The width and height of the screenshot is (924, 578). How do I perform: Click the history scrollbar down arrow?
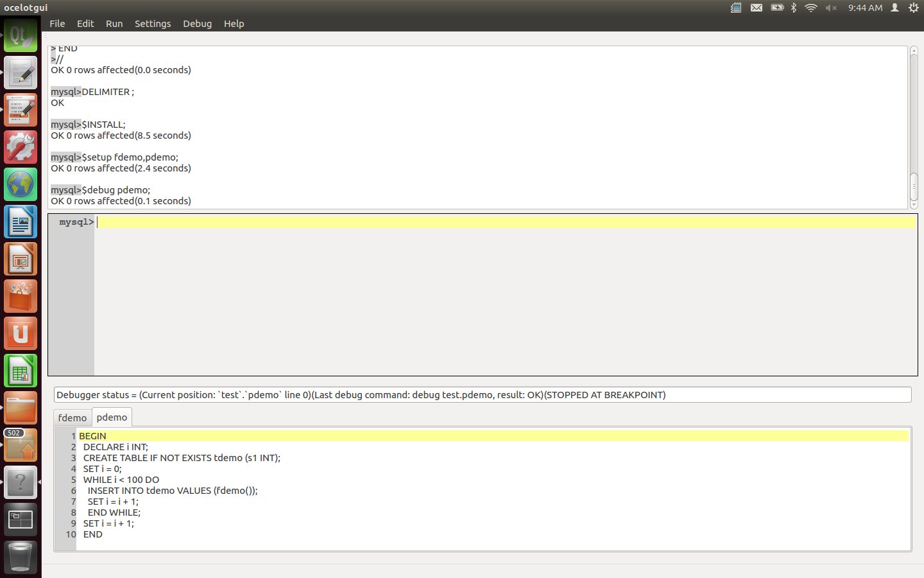click(x=914, y=205)
